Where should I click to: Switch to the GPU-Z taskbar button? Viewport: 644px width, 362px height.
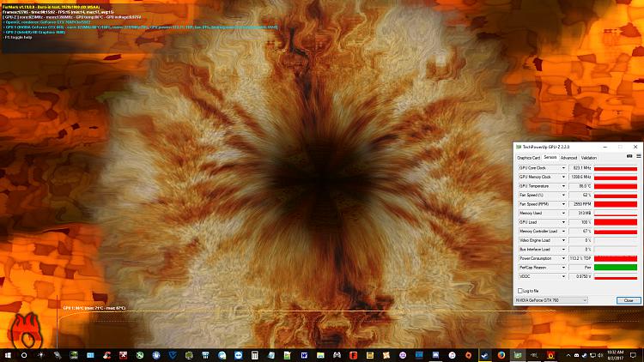(x=518, y=355)
